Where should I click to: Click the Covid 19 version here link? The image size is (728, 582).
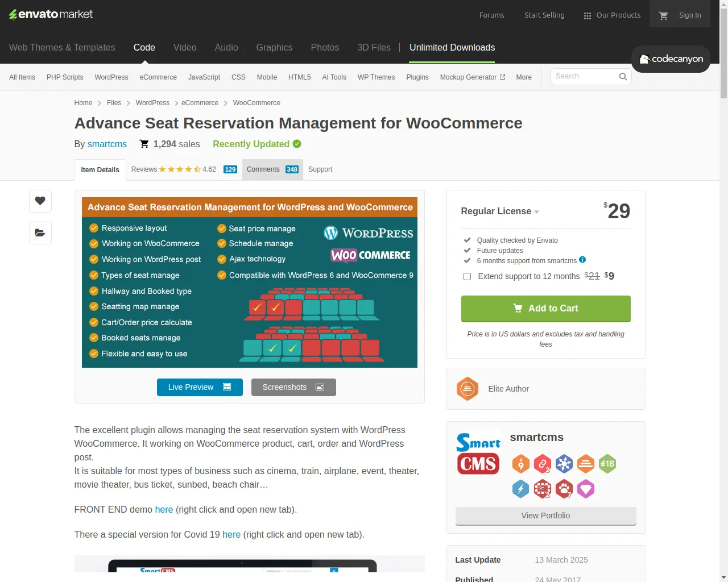coord(231,535)
